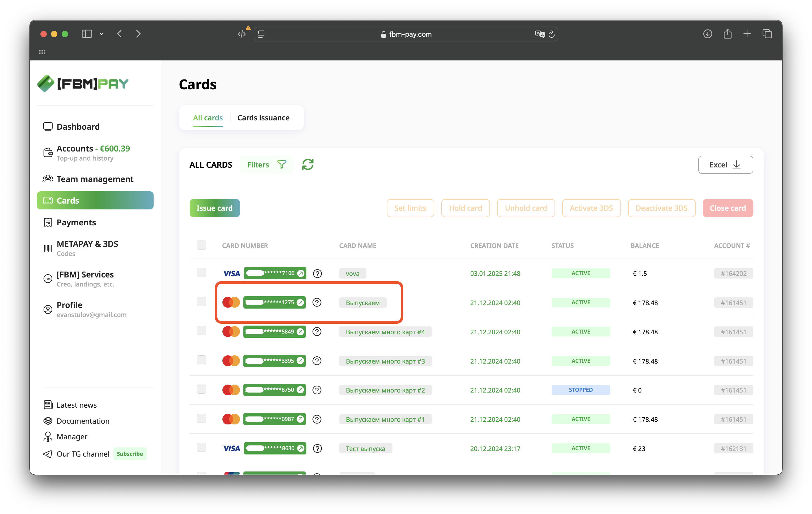Click the Safari share icon

pyautogui.click(x=727, y=34)
